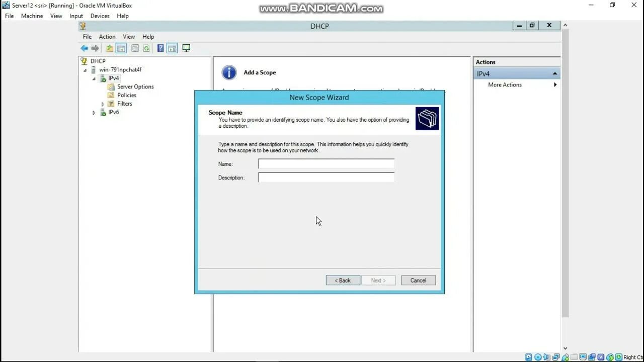Restore down the DHCP console window
644x362 pixels.
[x=532, y=25]
